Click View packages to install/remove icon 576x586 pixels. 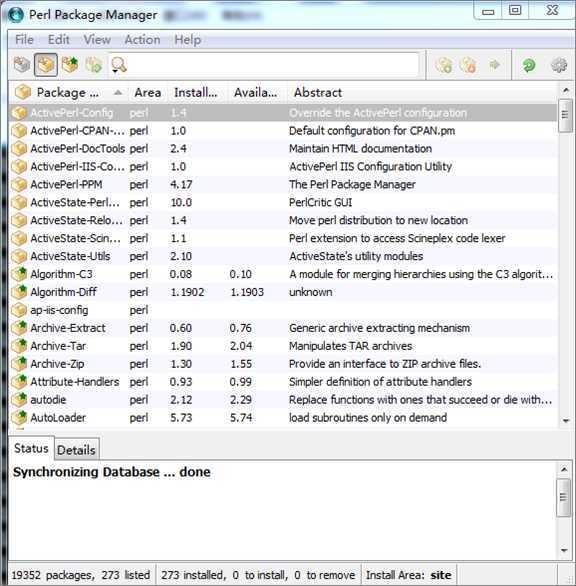93,65
